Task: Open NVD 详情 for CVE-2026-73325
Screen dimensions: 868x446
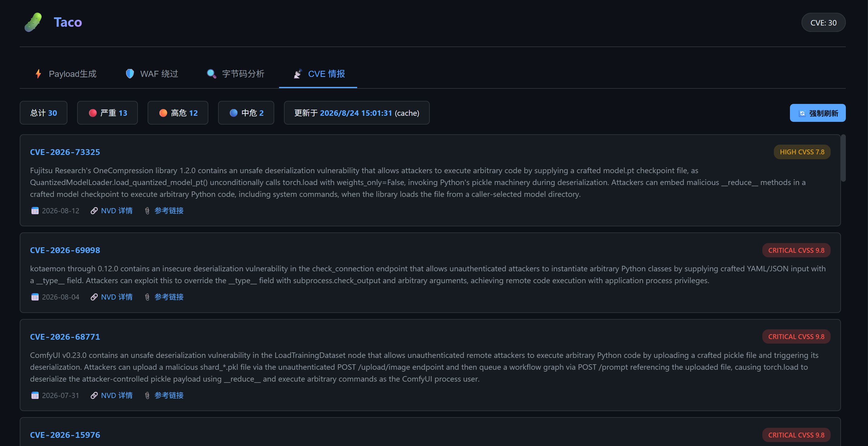Action: (x=117, y=211)
